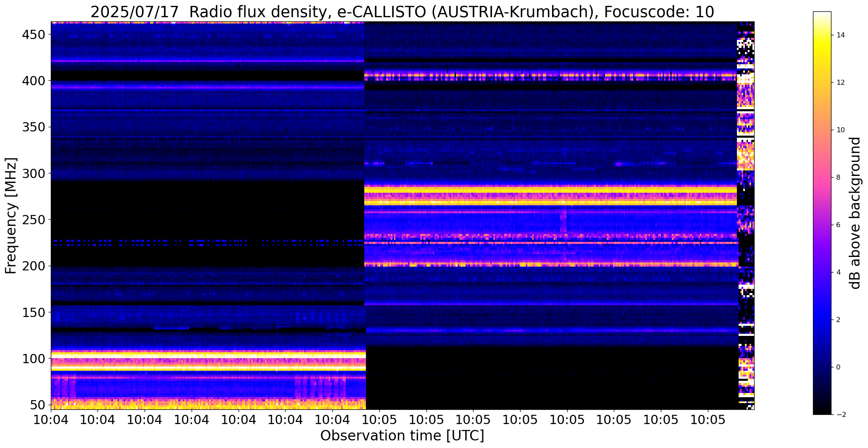Click the colorbar tick labeled 4
868x448 pixels.
[x=839, y=272]
